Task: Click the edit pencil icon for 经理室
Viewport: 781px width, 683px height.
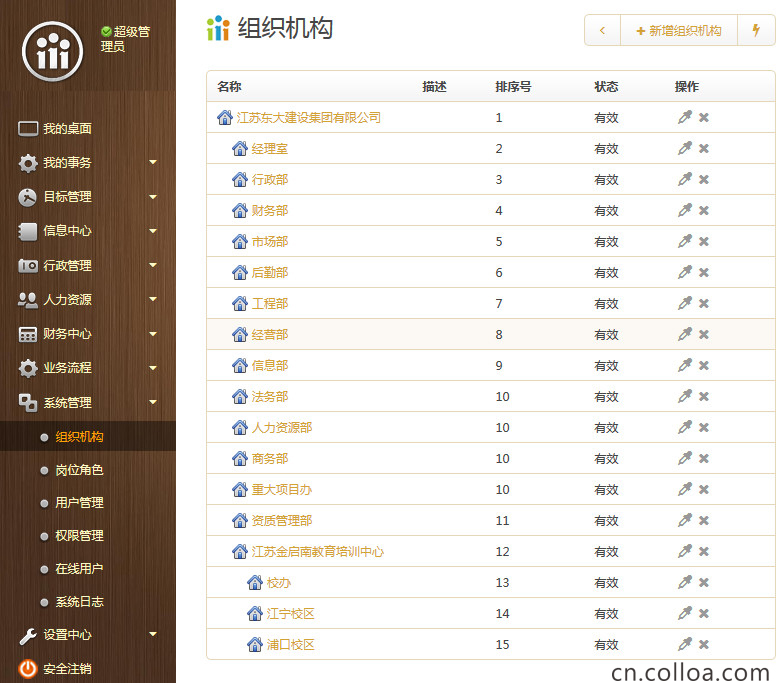Action: [684, 148]
